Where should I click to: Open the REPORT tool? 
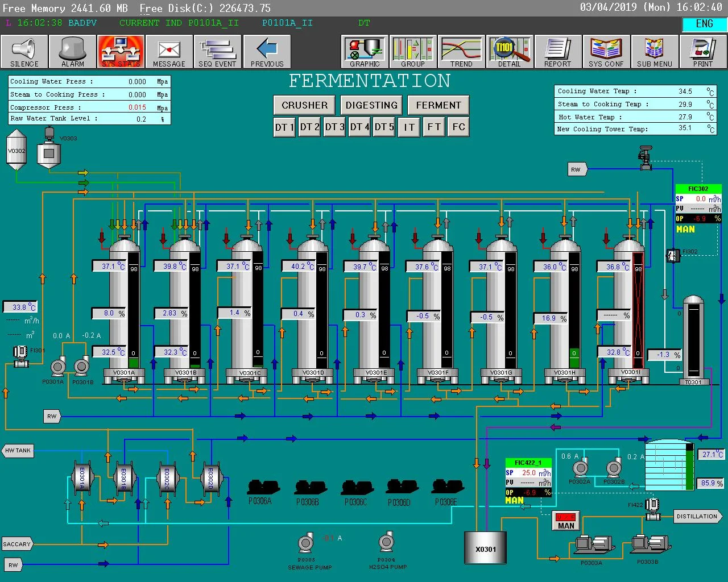click(x=558, y=52)
